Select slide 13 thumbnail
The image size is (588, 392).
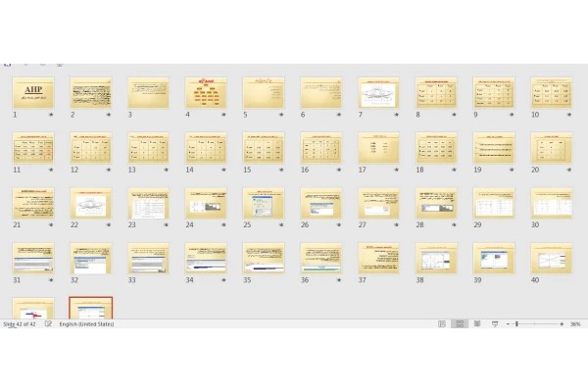149,148
